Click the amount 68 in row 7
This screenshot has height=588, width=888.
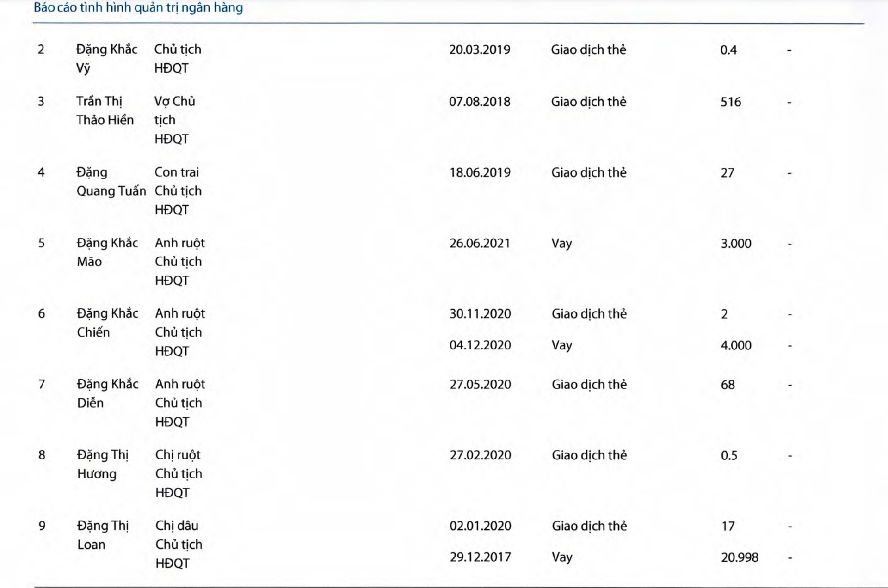[728, 385]
